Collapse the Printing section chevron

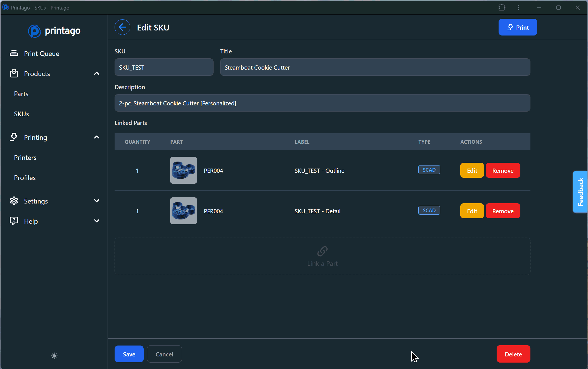tap(97, 137)
